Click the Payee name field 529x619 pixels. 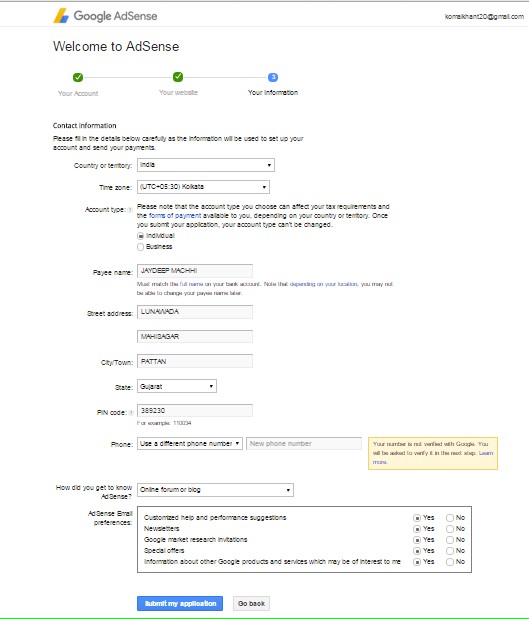[195, 271]
